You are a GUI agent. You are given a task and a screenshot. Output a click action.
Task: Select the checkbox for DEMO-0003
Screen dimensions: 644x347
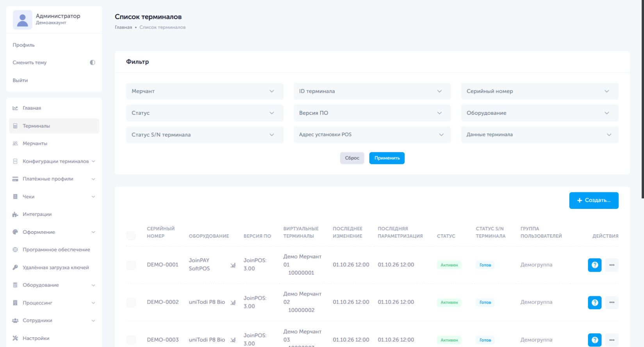tap(131, 340)
